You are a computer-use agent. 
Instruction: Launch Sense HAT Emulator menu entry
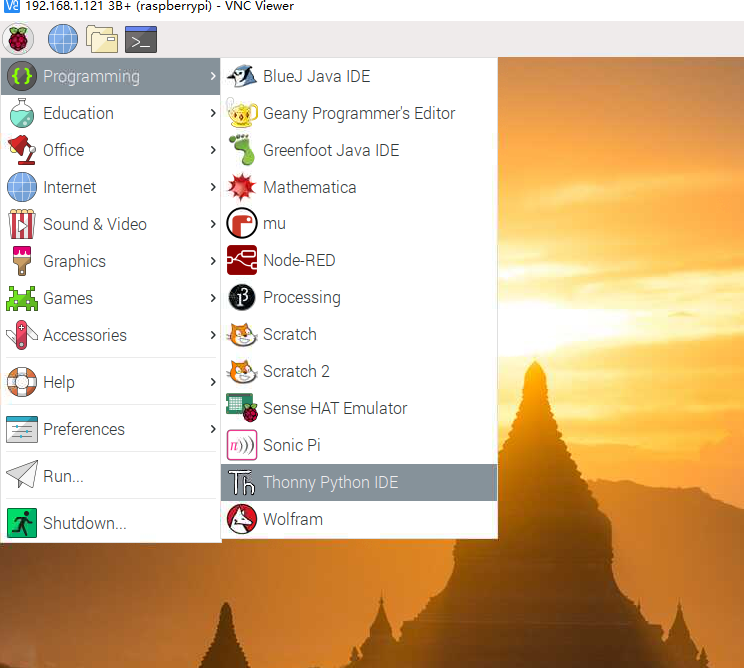[x=359, y=408]
